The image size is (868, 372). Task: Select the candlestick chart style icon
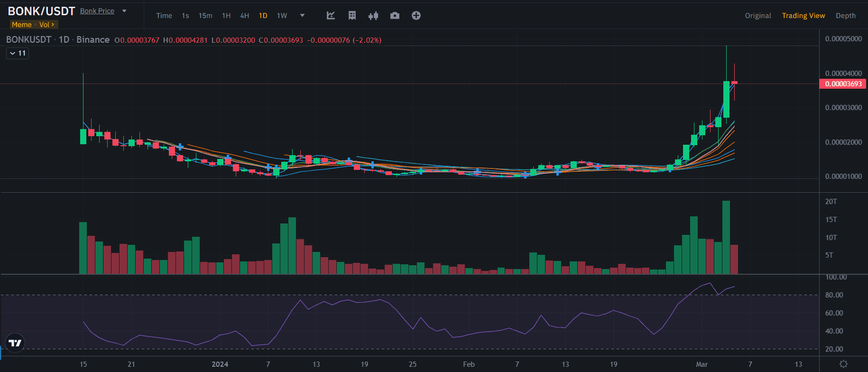[373, 16]
